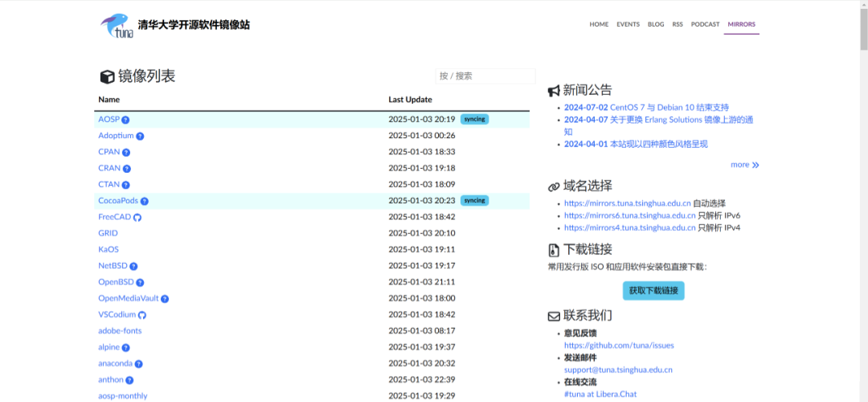Click the Last Update column header
Screen dimensions: 868x402
click(x=410, y=100)
